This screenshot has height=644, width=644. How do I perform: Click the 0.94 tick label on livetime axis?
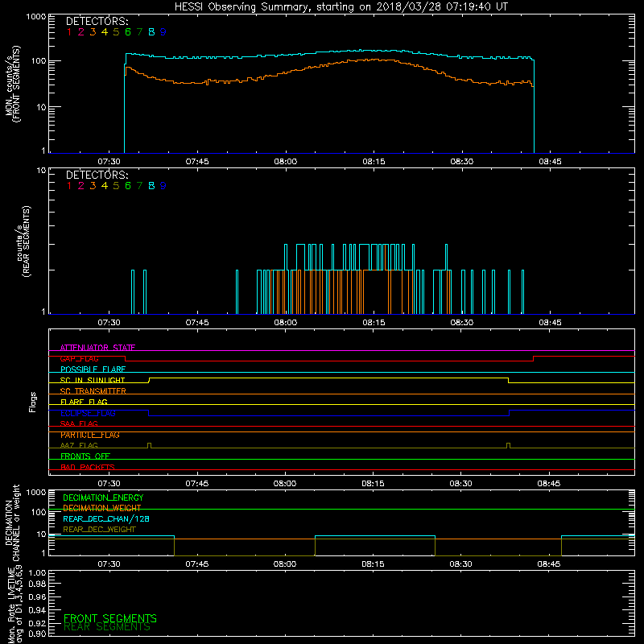(37, 610)
